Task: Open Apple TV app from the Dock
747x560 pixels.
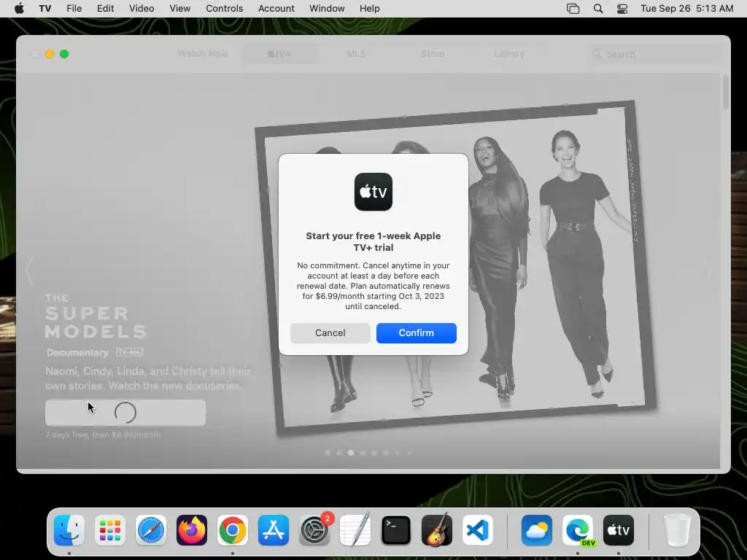Action: pyautogui.click(x=619, y=530)
